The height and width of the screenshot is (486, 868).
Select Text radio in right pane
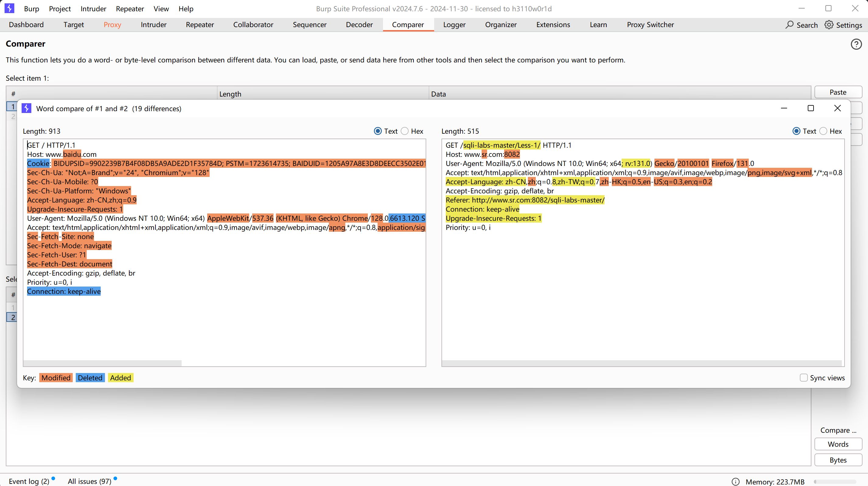[x=796, y=131]
